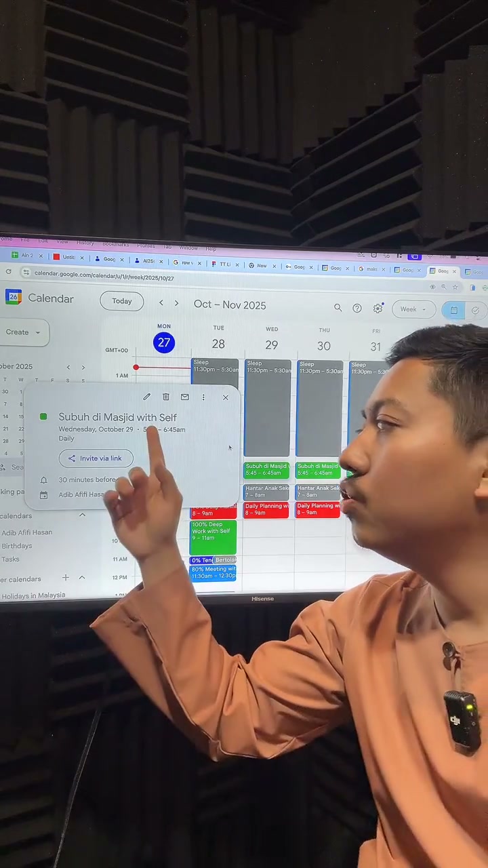Click the 'Subuh di Masjid with Self' title
This screenshot has width=488, height=868.
pyautogui.click(x=118, y=417)
